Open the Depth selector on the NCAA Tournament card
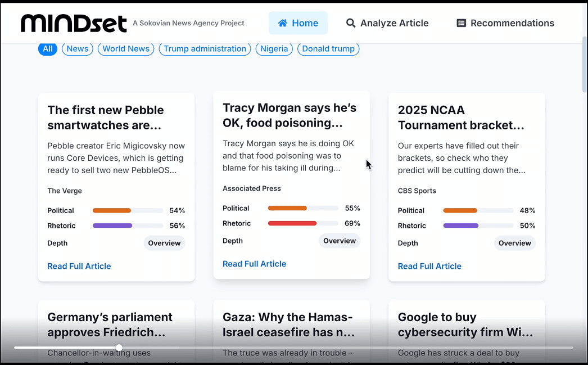This screenshot has width=588, height=365. coord(514,243)
